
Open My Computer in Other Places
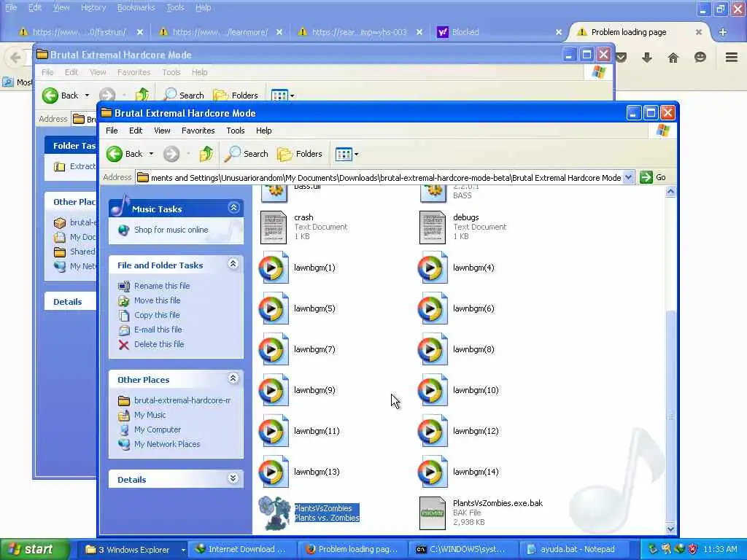158,429
